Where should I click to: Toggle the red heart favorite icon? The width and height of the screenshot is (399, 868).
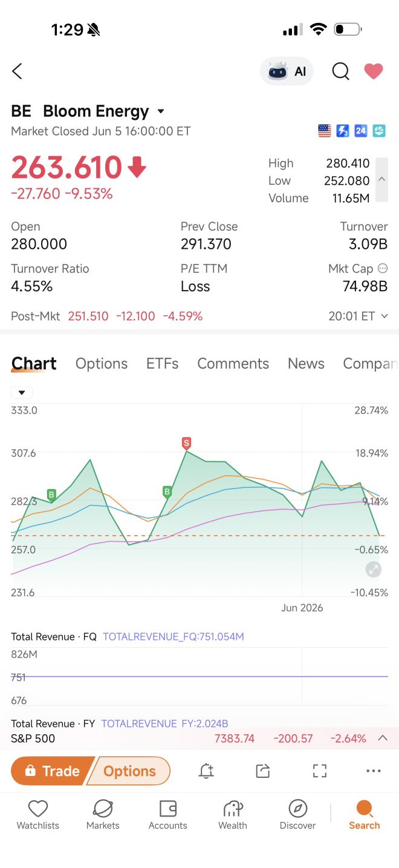click(374, 71)
